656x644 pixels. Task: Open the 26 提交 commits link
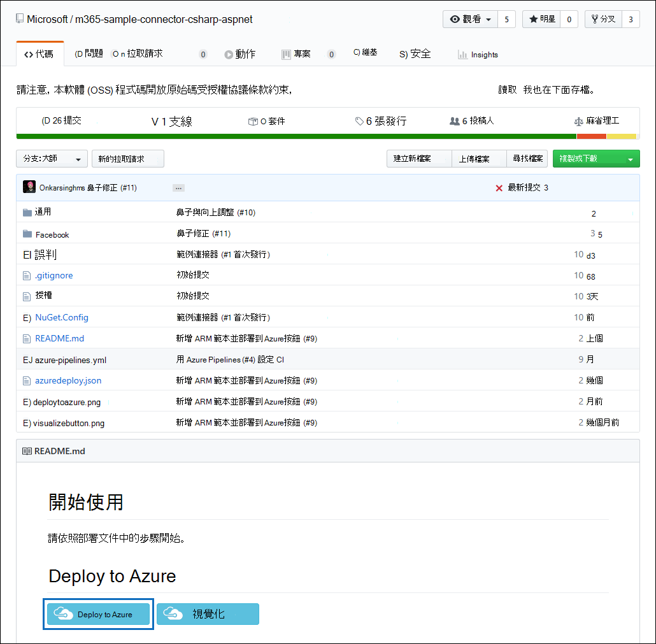(x=62, y=121)
